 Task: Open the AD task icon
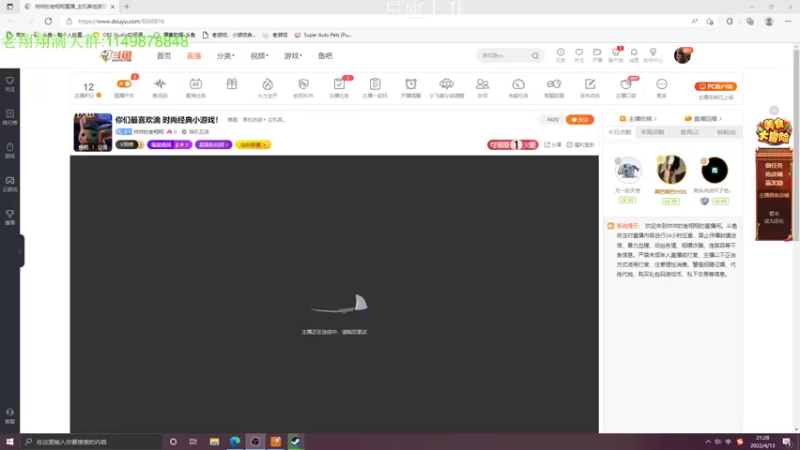pos(195,87)
